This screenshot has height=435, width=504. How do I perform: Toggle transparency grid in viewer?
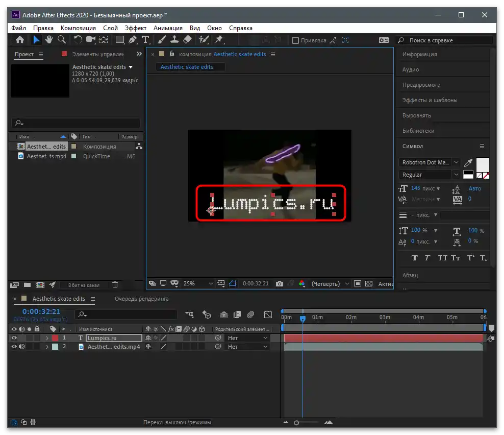[369, 284]
